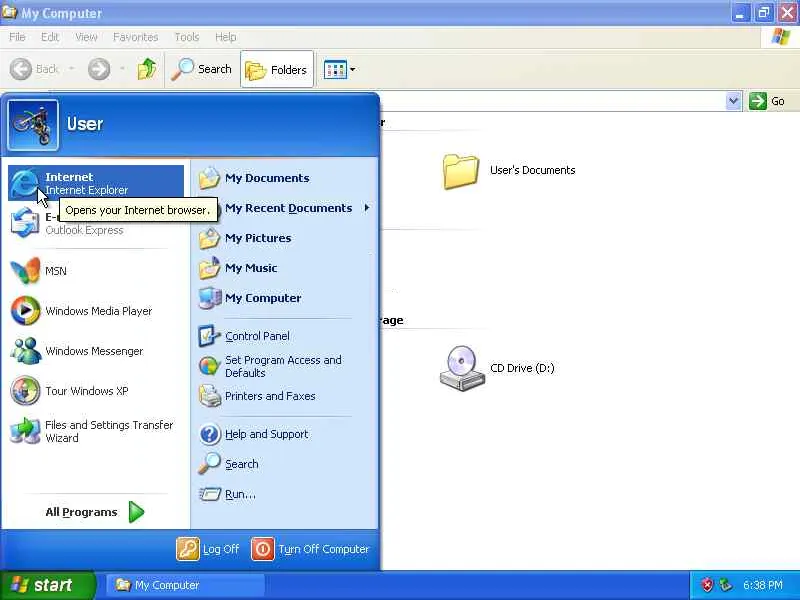The image size is (800, 600).
Task: Expand Back history dropdown arrow
Action: point(71,68)
